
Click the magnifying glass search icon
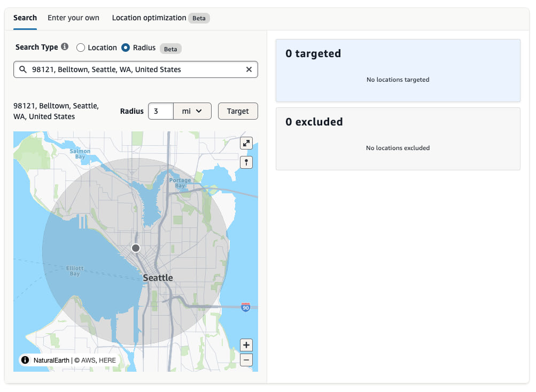pyautogui.click(x=22, y=69)
